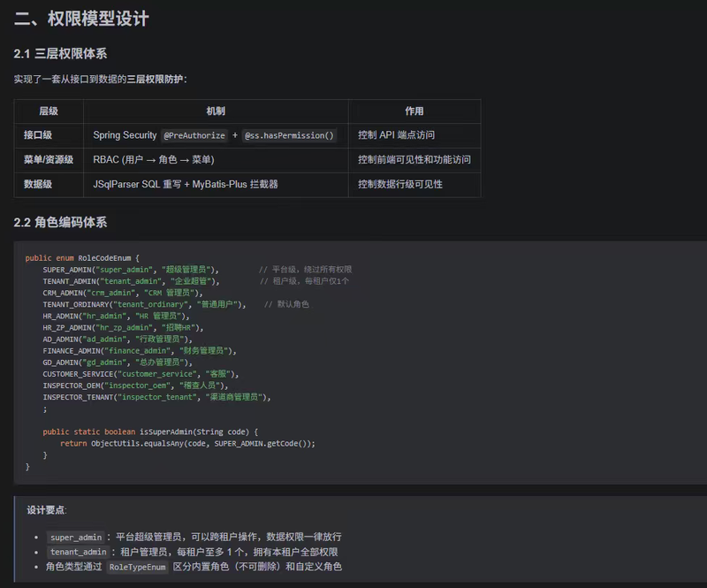Image resolution: width=707 pixels, height=588 pixels.
Task: Click the cell "控制 API 端点访问"
Action: (396, 135)
